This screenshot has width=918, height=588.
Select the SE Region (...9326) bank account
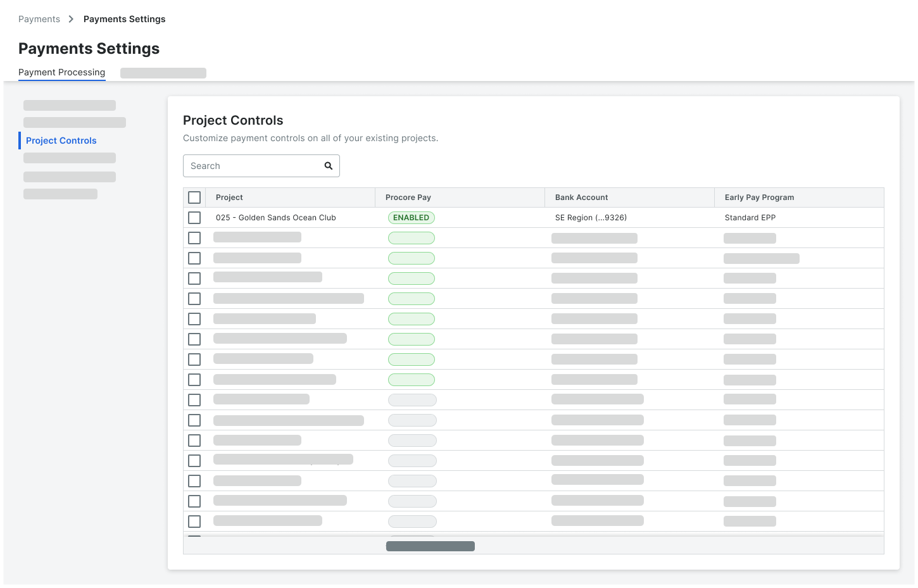click(589, 217)
